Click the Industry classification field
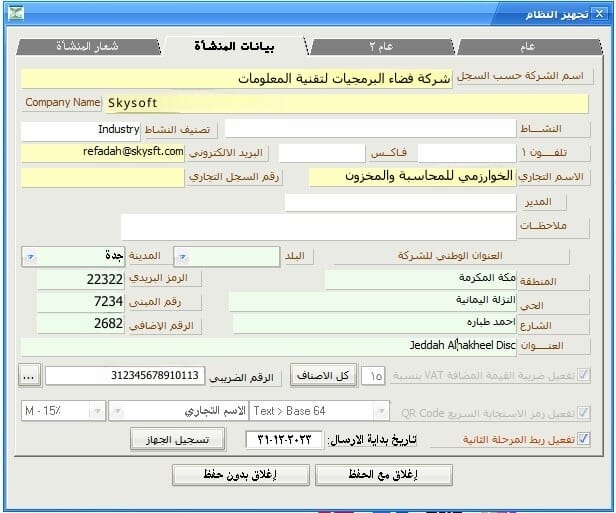 coord(81,130)
